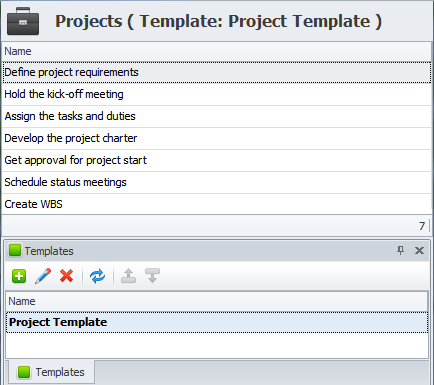Click the briefcase Projects icon
434x385 pixels.
23,21
